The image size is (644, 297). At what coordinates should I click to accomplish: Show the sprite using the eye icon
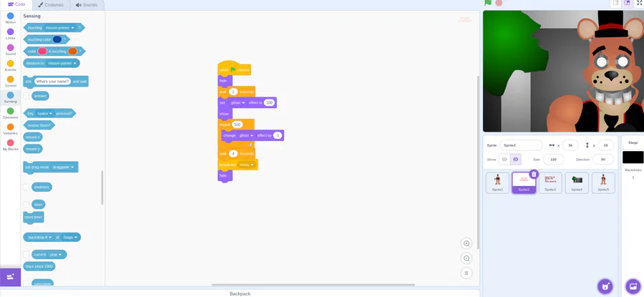tap(504, 160)
